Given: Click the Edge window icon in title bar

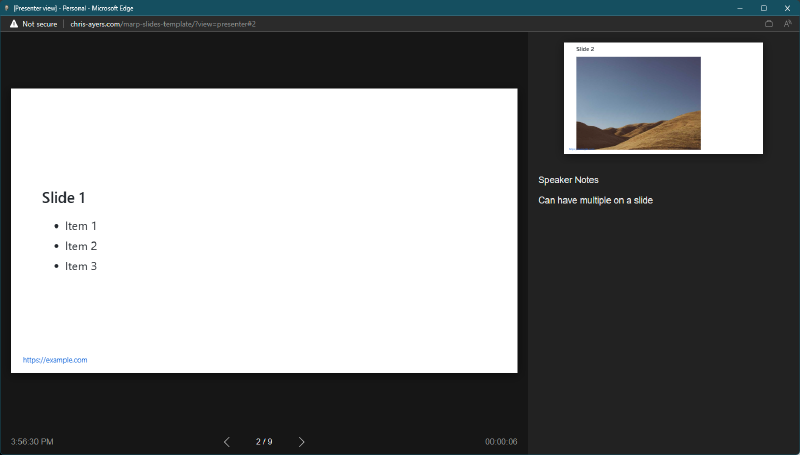Looking at the screenshot, I should [6, 7].
